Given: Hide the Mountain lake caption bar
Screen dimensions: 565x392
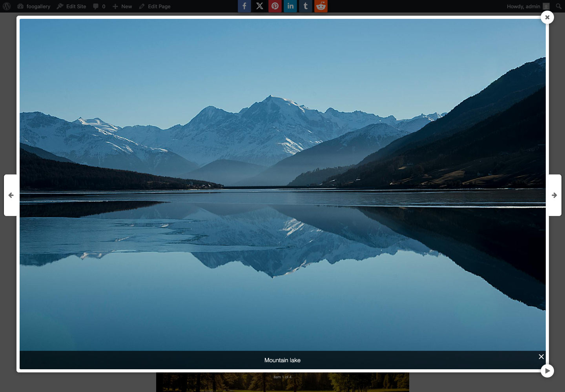Looking at the screenshot, I should (x=541, y=356).
